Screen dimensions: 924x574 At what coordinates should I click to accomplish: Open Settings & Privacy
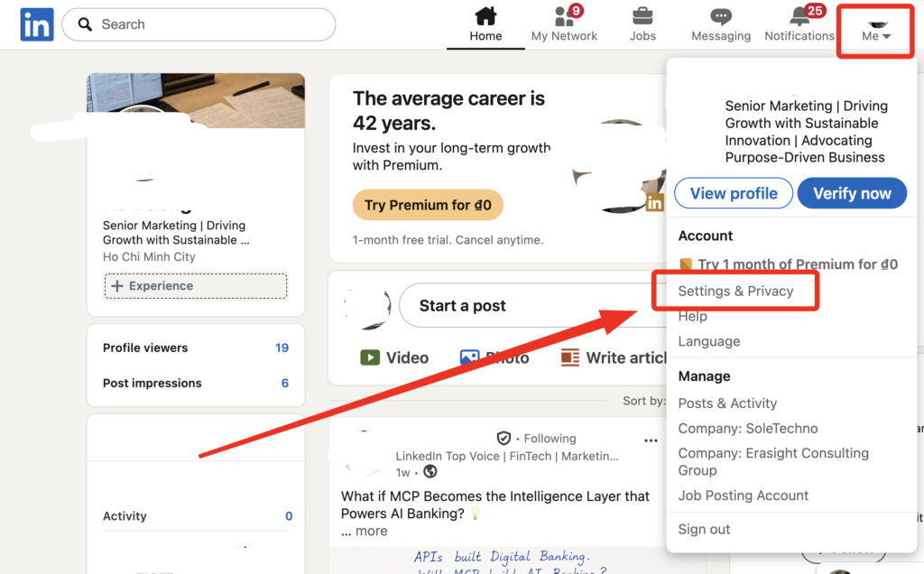[735, 292]
